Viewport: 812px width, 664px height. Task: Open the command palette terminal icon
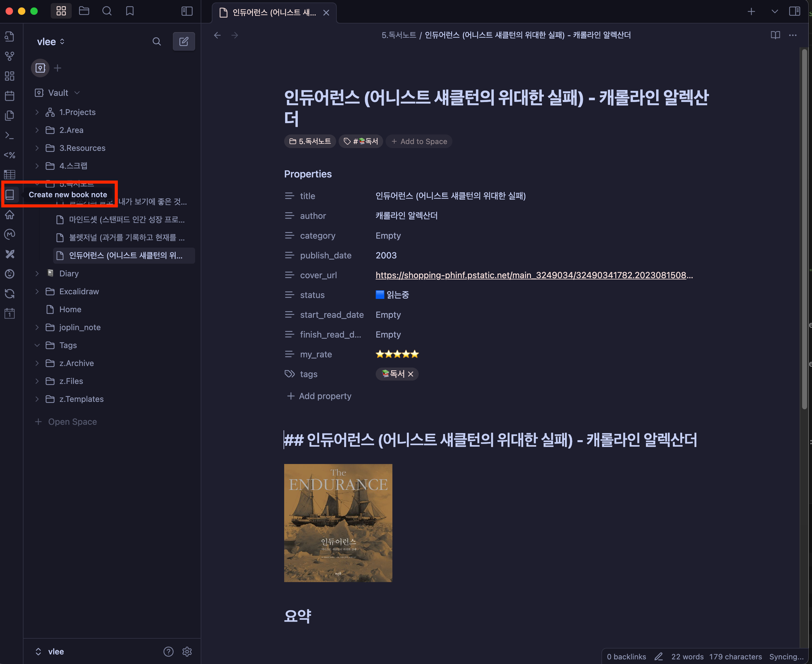click(10, 135)
